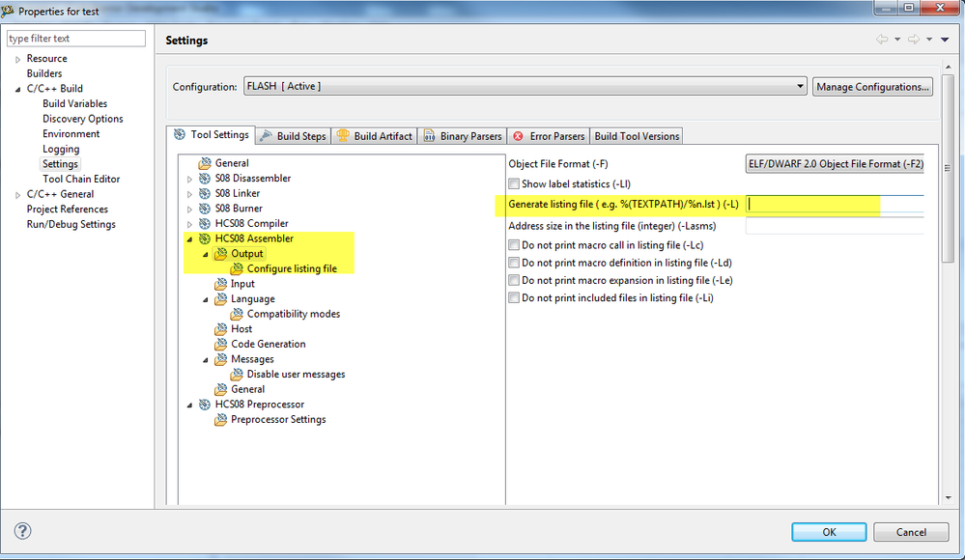
Task: Check Do not print macro definition (-Ld)
Action: (514, 263)
